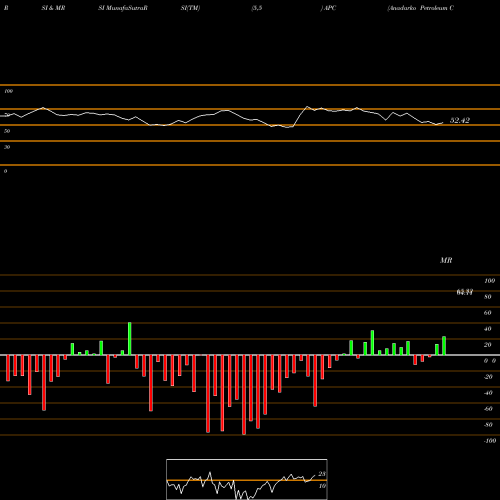Click the 30 label on the RSI chart's left axis
The height and width of the screenshot is (500, 500).
(7, 147)
